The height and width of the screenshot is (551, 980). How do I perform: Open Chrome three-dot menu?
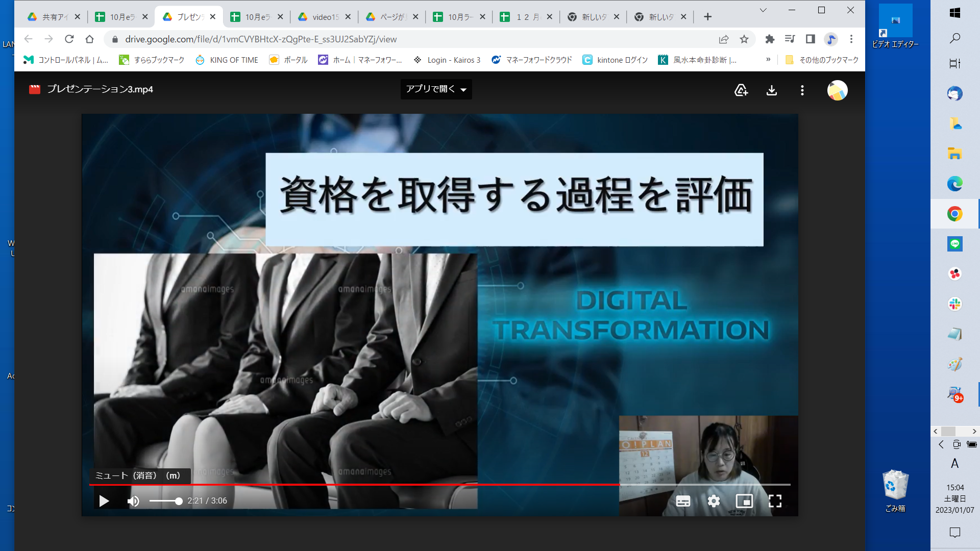(x=851, y=39)
